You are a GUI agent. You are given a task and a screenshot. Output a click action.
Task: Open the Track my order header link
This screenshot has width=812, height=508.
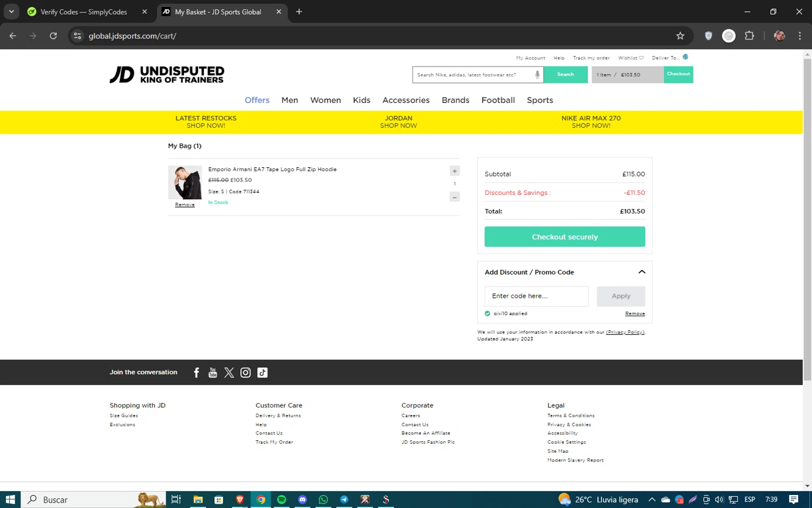click(591, 58)
